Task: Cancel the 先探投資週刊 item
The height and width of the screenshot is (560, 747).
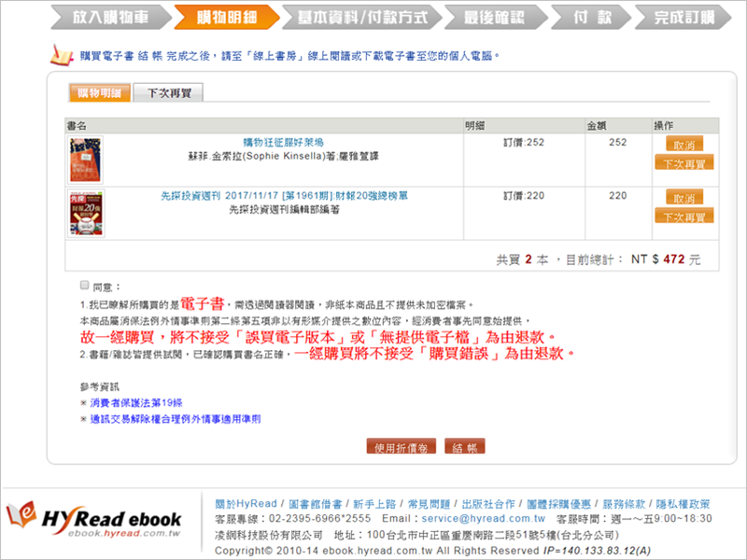Action: point(684,197)
